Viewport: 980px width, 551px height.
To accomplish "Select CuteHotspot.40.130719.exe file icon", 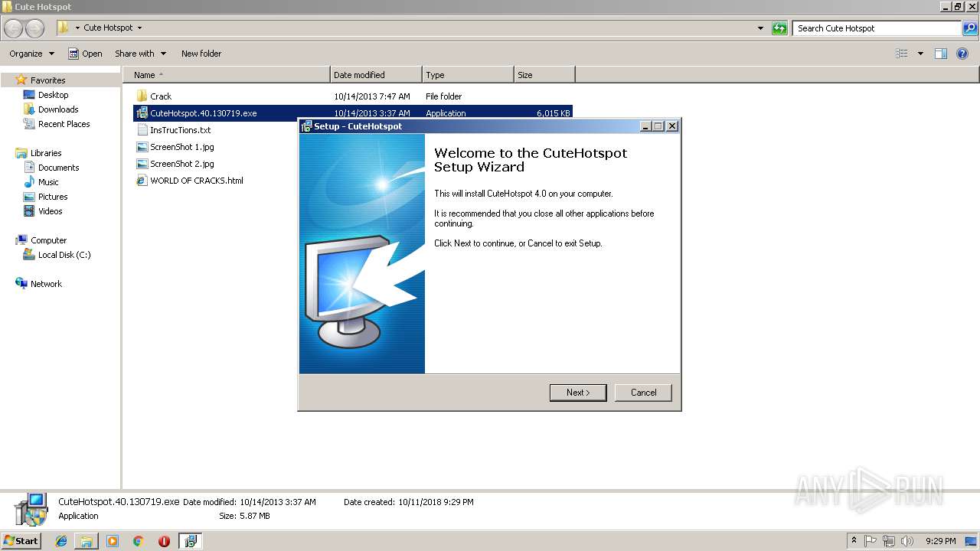I will click(142, 113).
